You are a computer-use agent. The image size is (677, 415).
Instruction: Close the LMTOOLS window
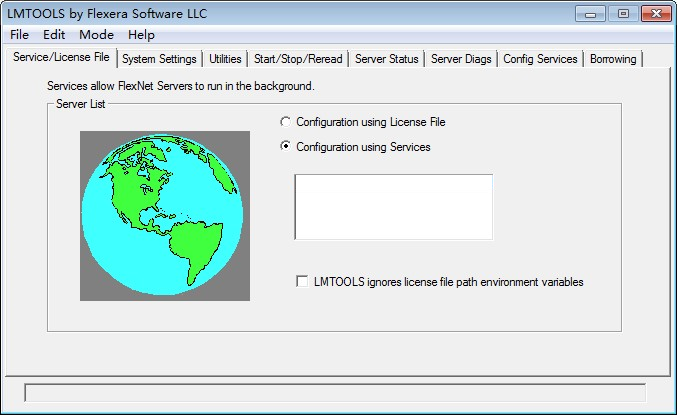[x=656, y=14]
